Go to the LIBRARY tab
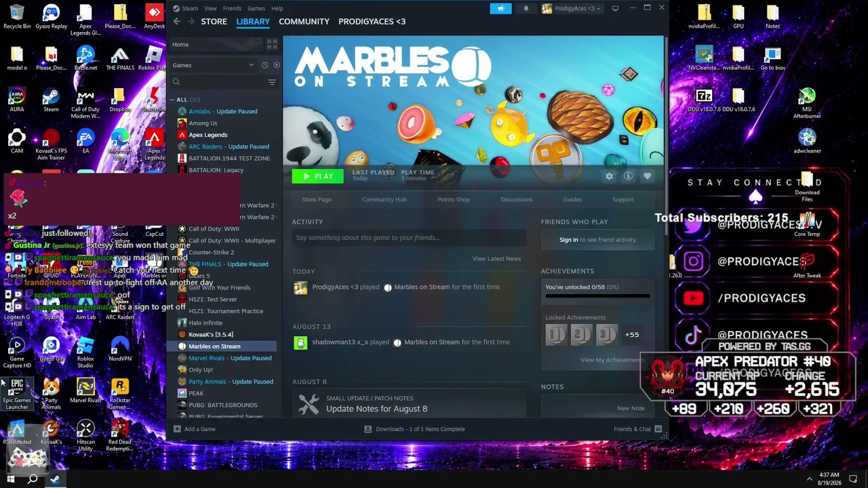 click(253, 22)
